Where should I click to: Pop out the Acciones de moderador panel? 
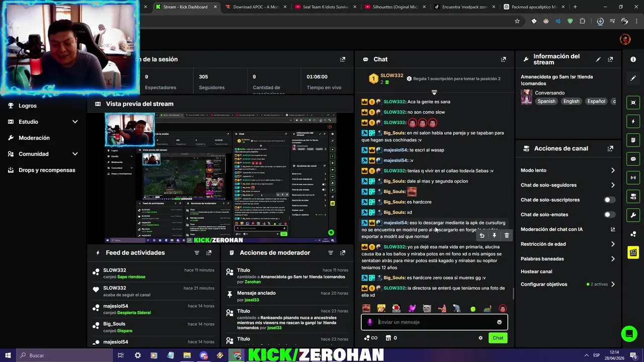[x=343, y=253]
